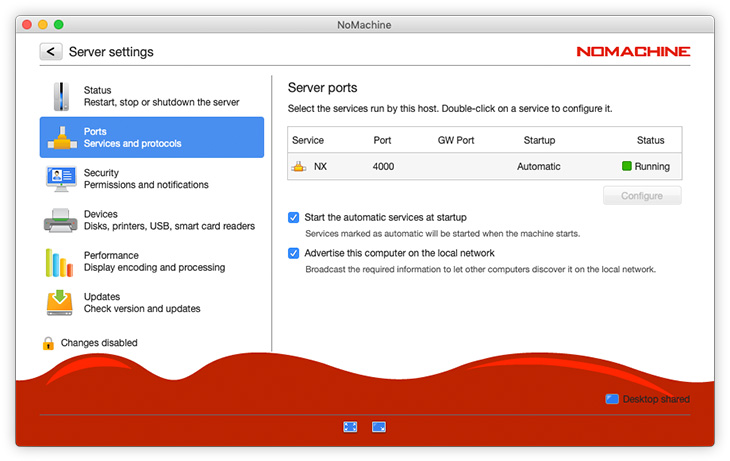Uncheck Advertise this computer on local network
730x461 pixels.
tap(294, 253)
